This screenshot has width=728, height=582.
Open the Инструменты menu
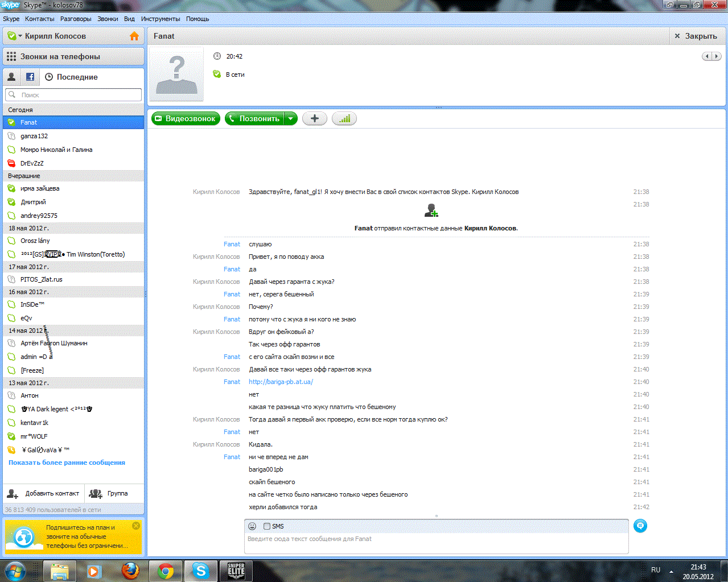point(161,19)
